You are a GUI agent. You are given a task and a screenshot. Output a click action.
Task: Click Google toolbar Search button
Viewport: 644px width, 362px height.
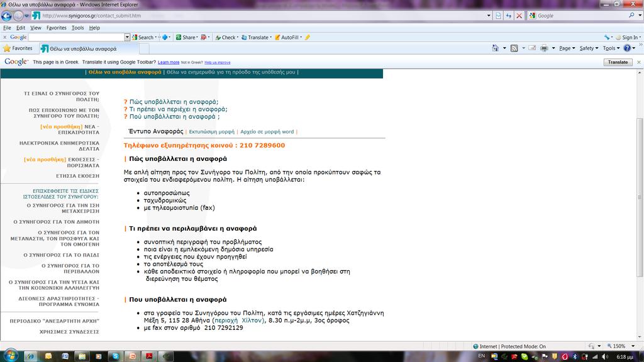pyautogui.click(x=143, y=37)
